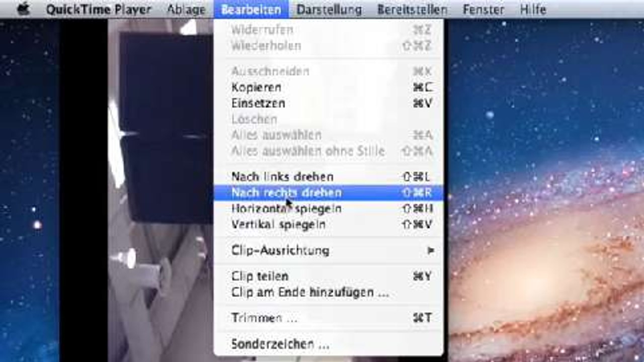The width and height of the screenshot is (644, 362).
Task: Open the Fenster menu
Action: 484,10
